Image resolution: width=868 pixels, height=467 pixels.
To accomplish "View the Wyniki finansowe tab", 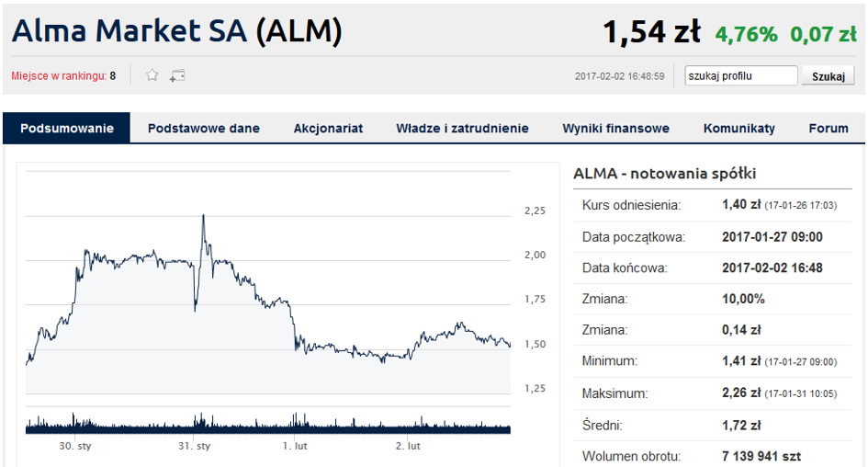I will pos(615,129).
